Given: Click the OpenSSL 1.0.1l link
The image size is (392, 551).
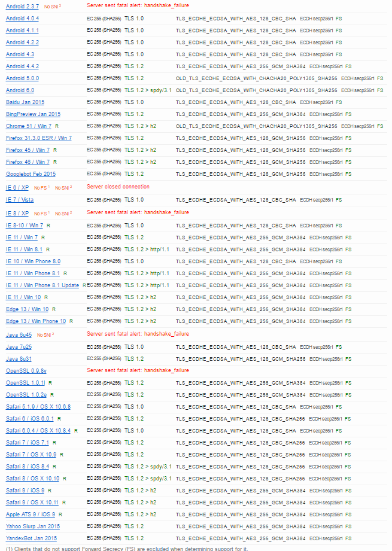Looking at the screenshot, I should [x=25, y=383].
